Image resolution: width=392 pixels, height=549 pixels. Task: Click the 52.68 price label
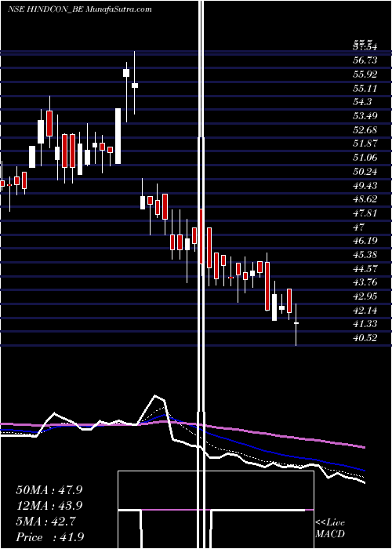click(x=365, y=130)
